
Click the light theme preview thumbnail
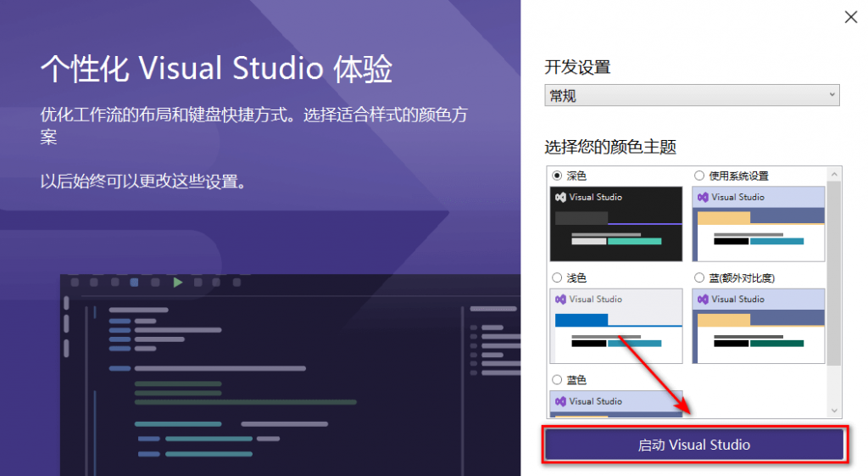pos(616,326)
